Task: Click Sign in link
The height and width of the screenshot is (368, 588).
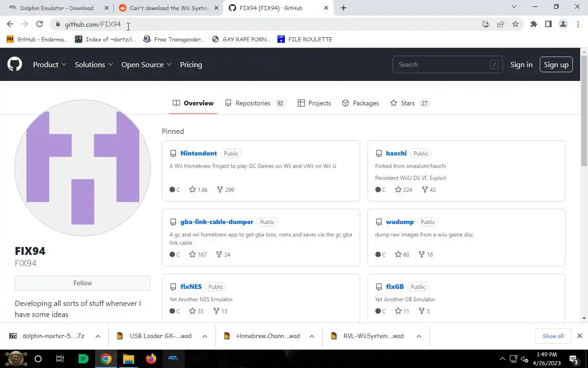Action: (x=521, y=64)
